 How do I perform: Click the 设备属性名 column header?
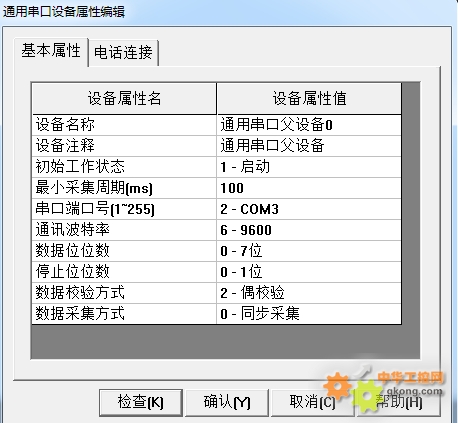pyautogui.click(x=124, y=99)
